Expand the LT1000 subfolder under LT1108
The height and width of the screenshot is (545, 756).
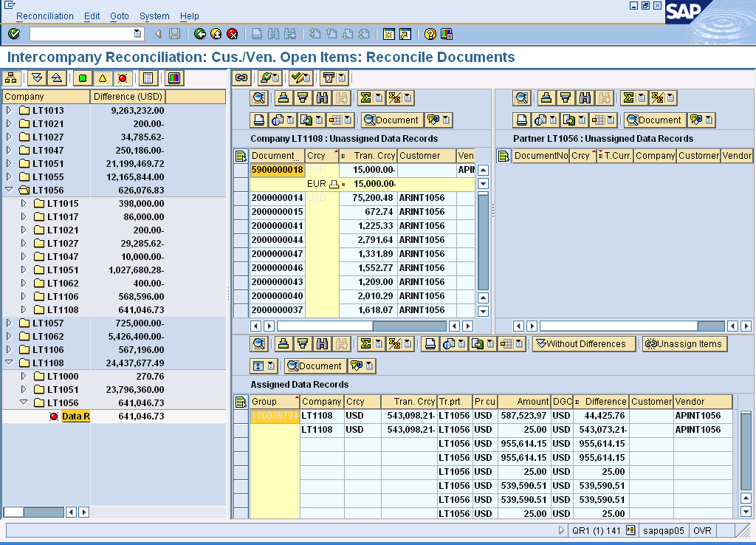[23, 376]
